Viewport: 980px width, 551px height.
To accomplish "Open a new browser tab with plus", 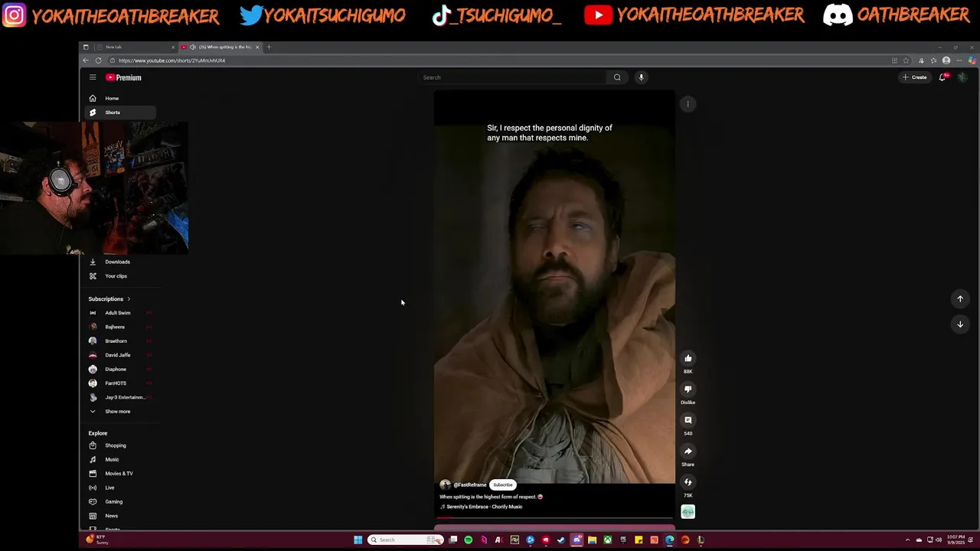I will coord(269,47).
